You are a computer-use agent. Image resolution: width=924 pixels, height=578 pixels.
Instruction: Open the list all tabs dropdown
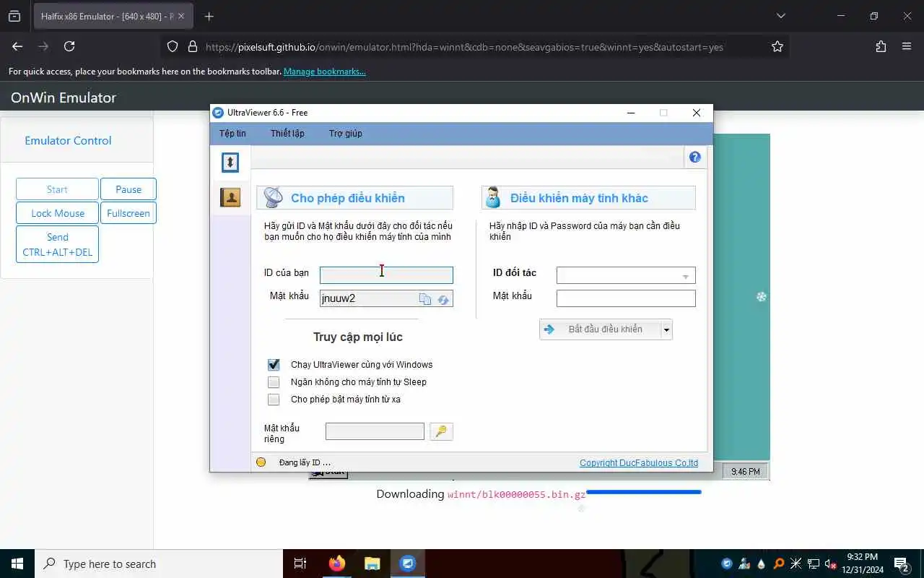click(780, 16)
